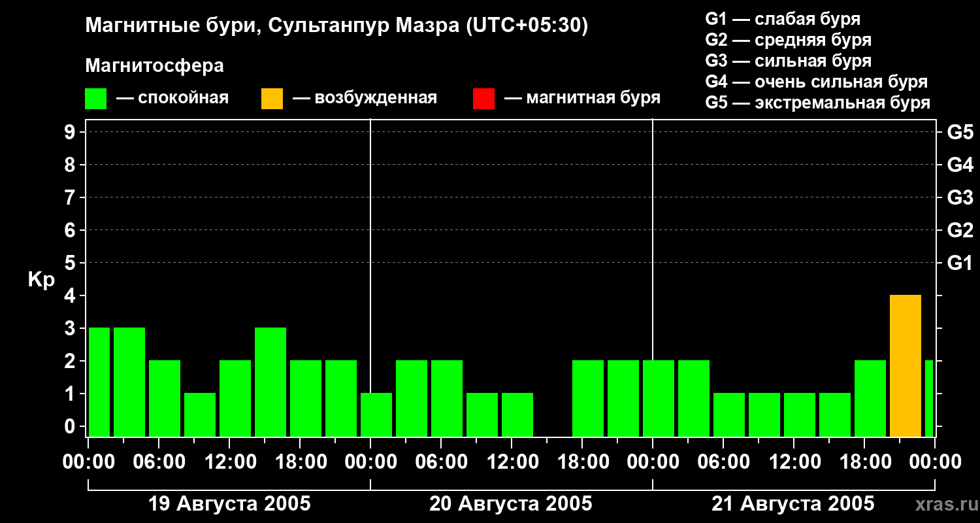Click the '06:00' time label under 19 August
This screenshot has width=980, height=523.
[x=159, y=462]
